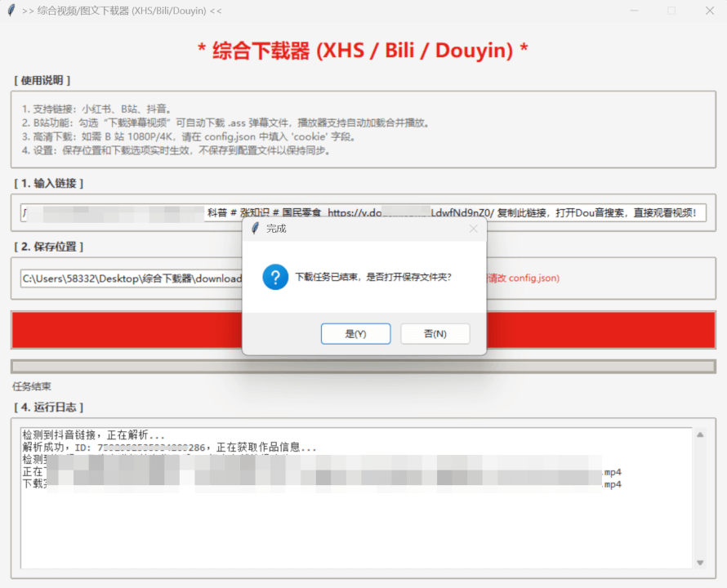Image resolution: width=727 pixels, height=588 pixels.
Task: Click the 任务结束 status text
Action: (x=32, y=386)
